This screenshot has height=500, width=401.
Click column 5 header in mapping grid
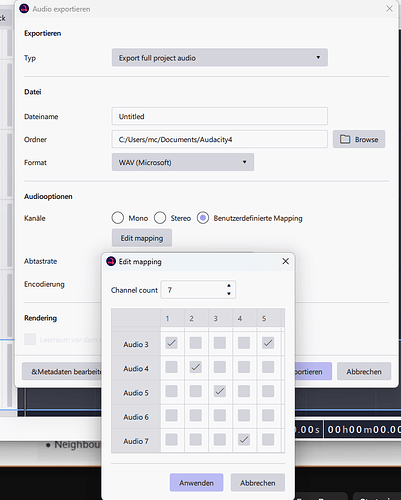pyautogui.click(x=269, y=318)
